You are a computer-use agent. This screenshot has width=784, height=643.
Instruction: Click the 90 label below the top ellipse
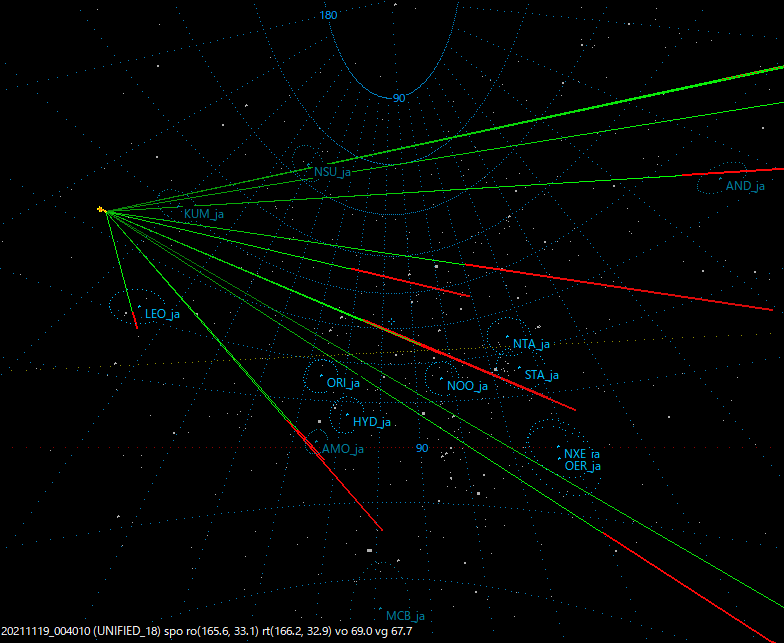click(x=398, y=98)
